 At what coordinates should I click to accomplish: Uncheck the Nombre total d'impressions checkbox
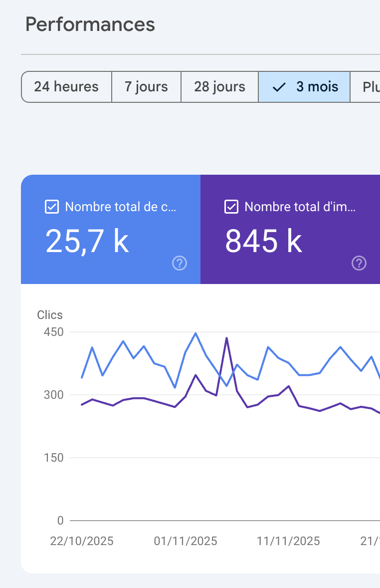[x=231, y=207]
